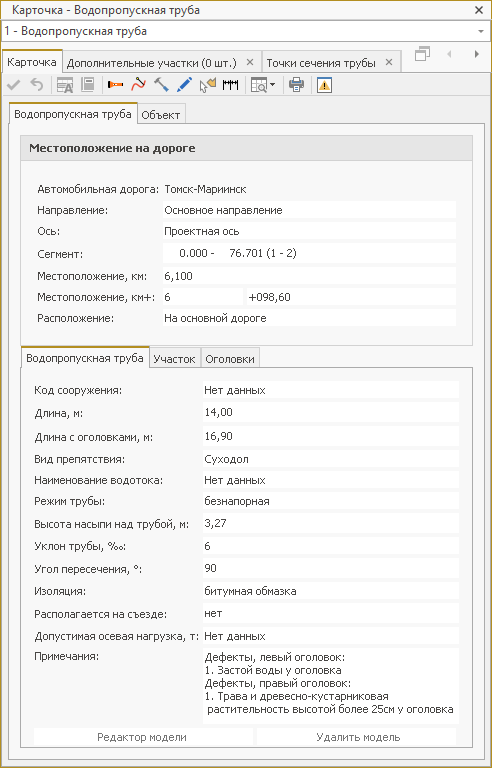Click Расположение field 'На основной дороге'
Image resolution: width=492 pixels, height=768 pixels.
tap(309, 318)
